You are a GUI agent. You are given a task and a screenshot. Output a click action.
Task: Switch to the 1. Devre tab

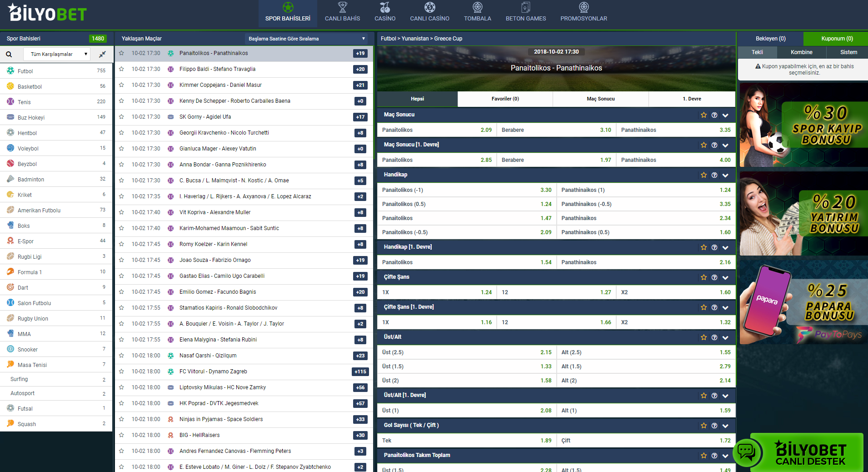[x=691, y=99]
